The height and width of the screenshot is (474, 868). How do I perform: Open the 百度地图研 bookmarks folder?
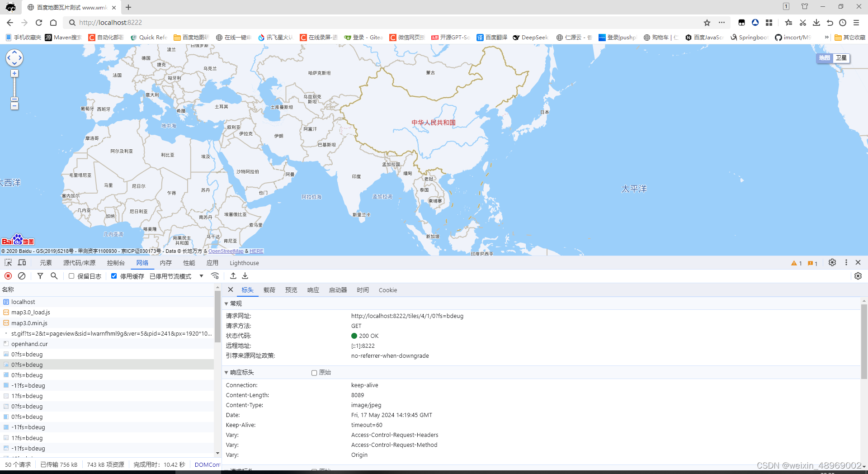point(191,37)
